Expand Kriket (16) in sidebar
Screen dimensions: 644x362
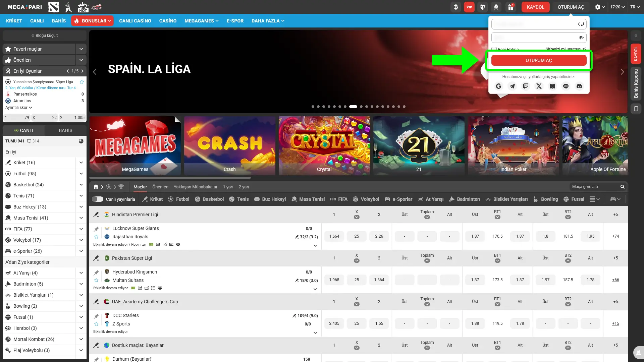pos(81,163)
